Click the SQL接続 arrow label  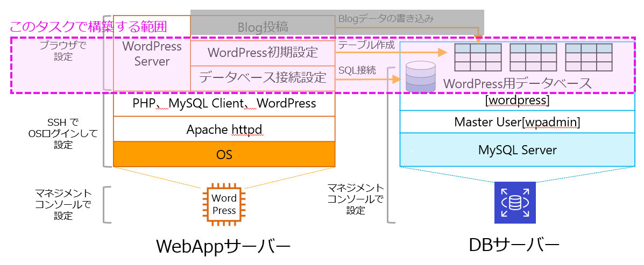[x=357, y=70]
